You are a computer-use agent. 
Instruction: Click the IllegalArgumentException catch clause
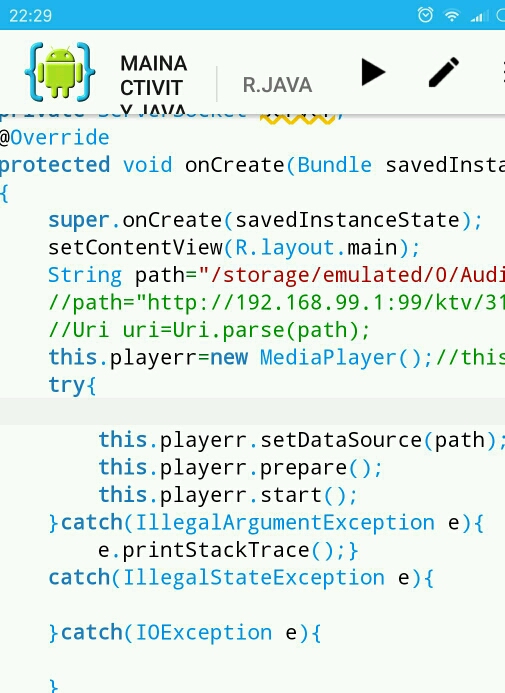tap(266, 523)
